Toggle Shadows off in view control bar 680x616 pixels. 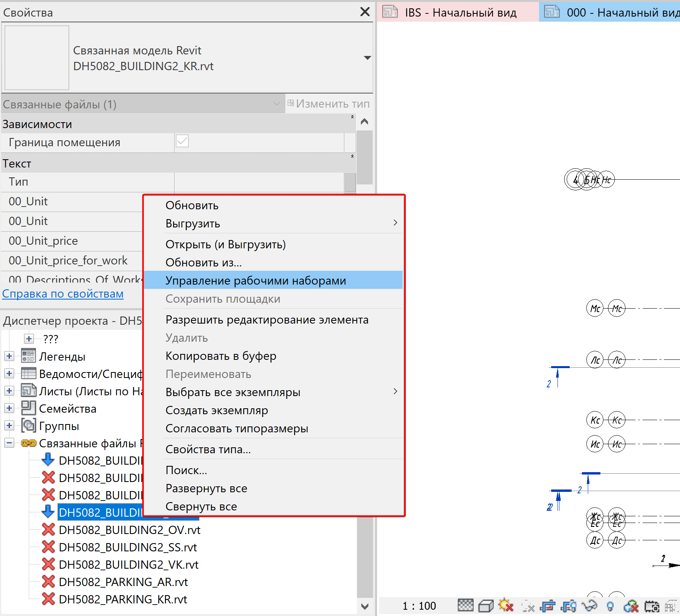pyautogui.click(x=528, y=606)
